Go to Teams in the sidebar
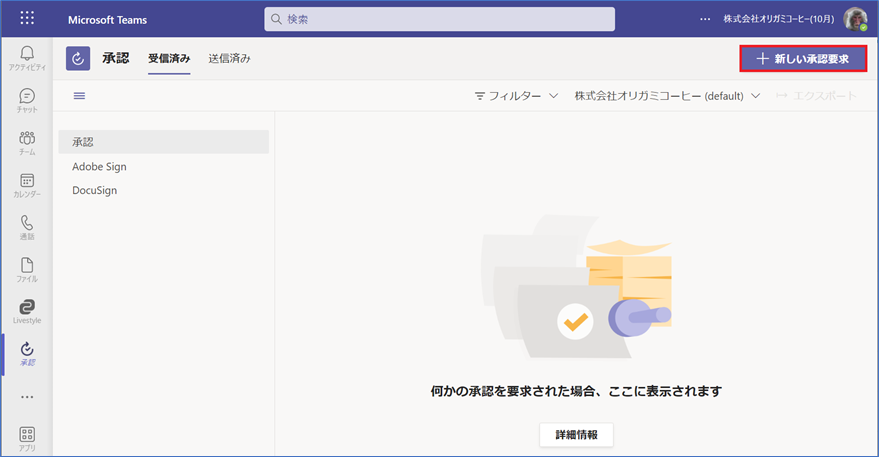The height and width of the screenshot is (457, 879). 27,142
